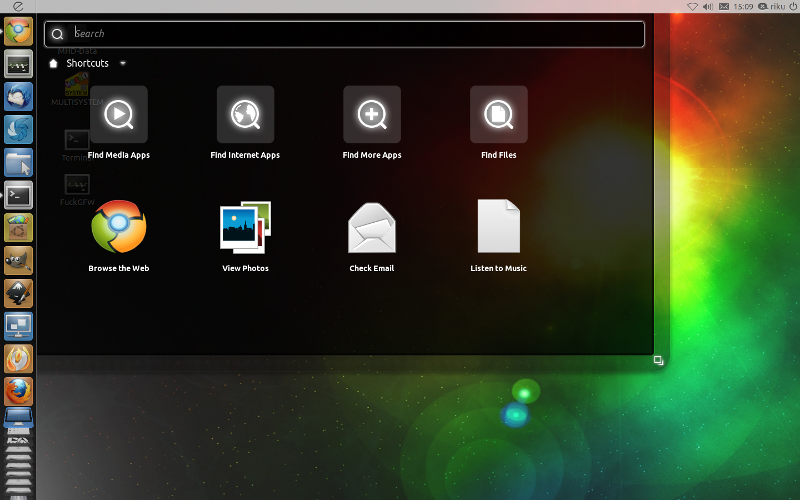Launch GIMP from the launcher

coord(19,260)
